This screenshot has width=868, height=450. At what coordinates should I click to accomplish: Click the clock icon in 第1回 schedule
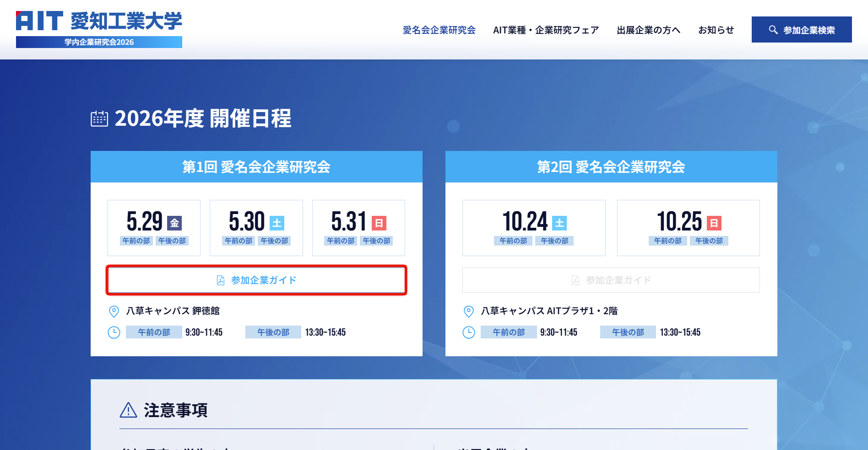click(114, 332)
